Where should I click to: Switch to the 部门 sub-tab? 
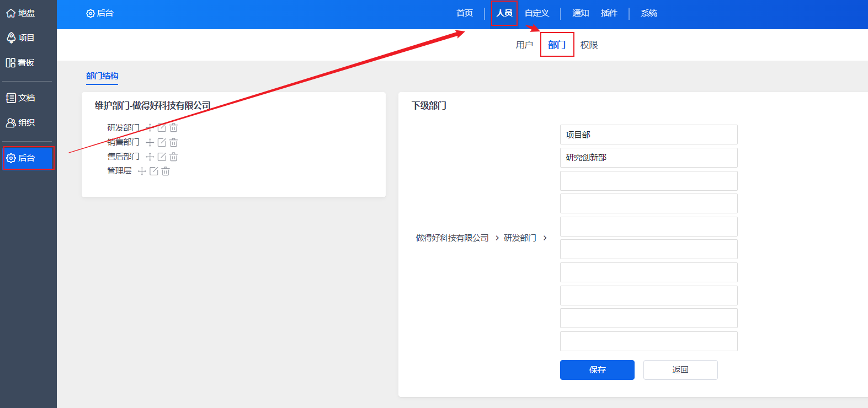point(557,45)
